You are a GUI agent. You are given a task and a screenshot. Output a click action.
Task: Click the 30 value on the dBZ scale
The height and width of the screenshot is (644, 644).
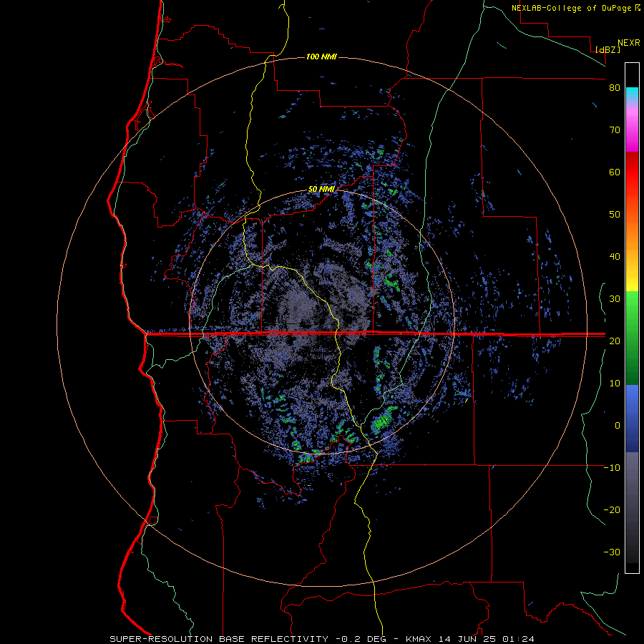(615, 298)
